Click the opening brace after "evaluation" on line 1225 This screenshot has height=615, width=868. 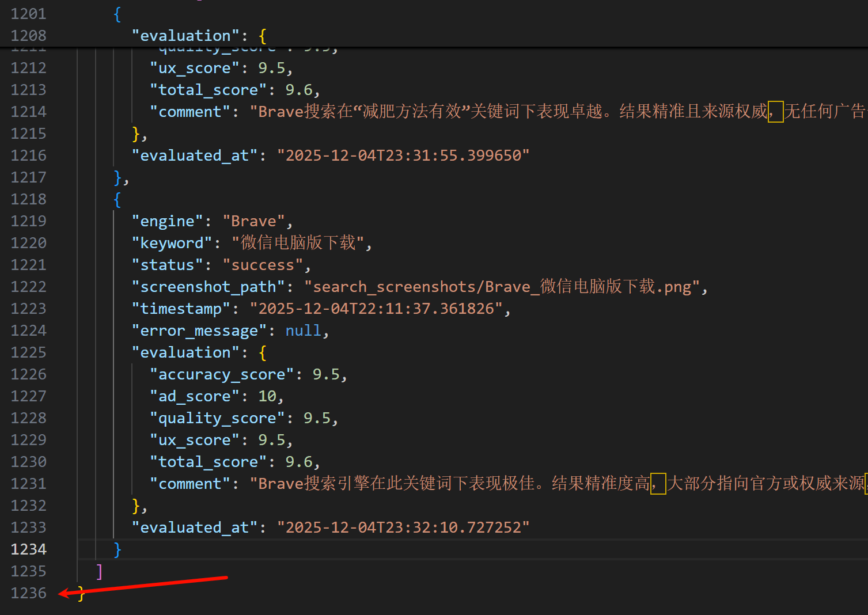(262, 352)
